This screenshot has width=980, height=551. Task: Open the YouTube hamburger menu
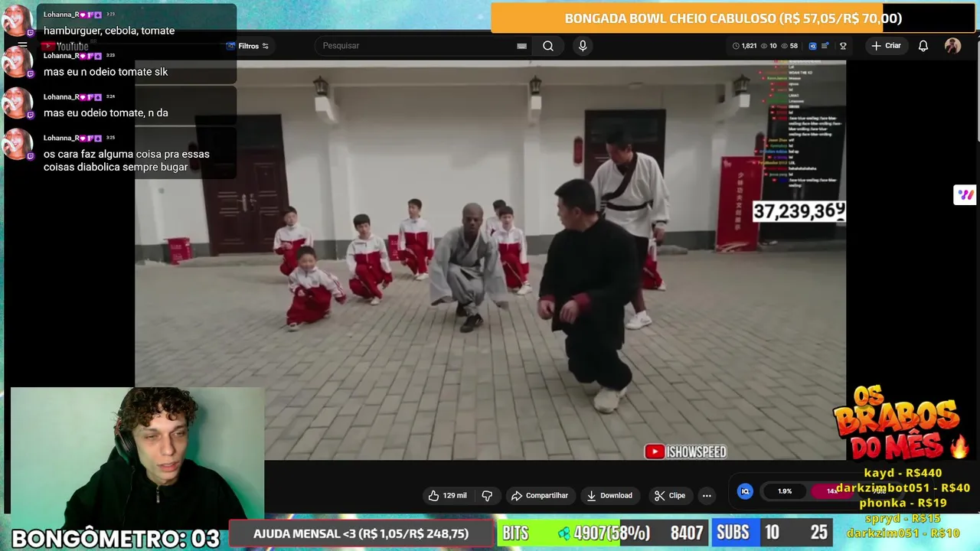pos(22,46)
